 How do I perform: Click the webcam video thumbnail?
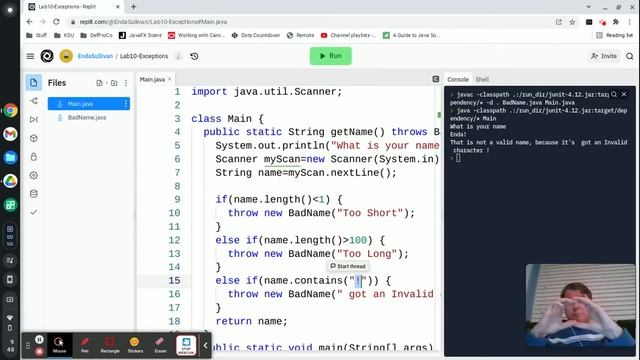pos(580,306)
